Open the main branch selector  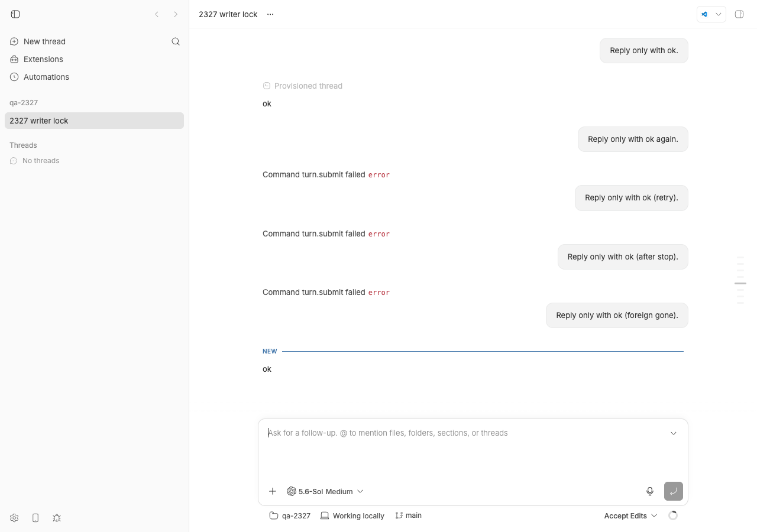click(409, 515)
